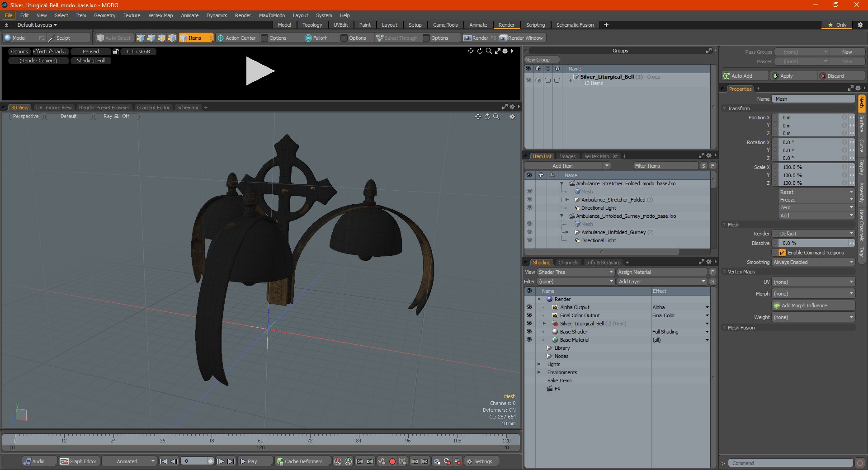Open Shader Tree view dropdown
Viewport: 868px width, 470px height.
[576, 272]
